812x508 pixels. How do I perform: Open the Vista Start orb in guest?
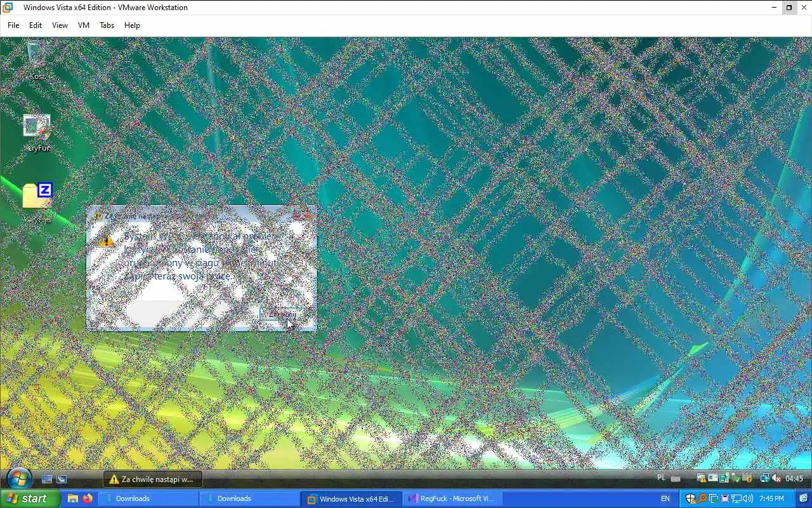tap(18, 479)
